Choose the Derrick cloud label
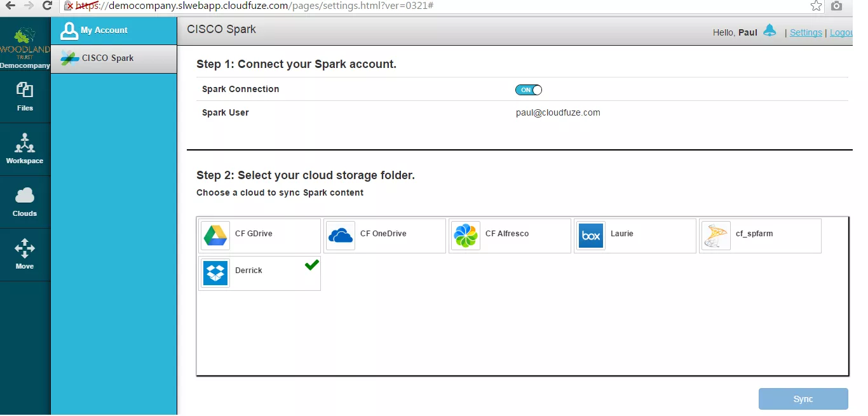This screenshot has width=868, height=416. click(248, 271)
